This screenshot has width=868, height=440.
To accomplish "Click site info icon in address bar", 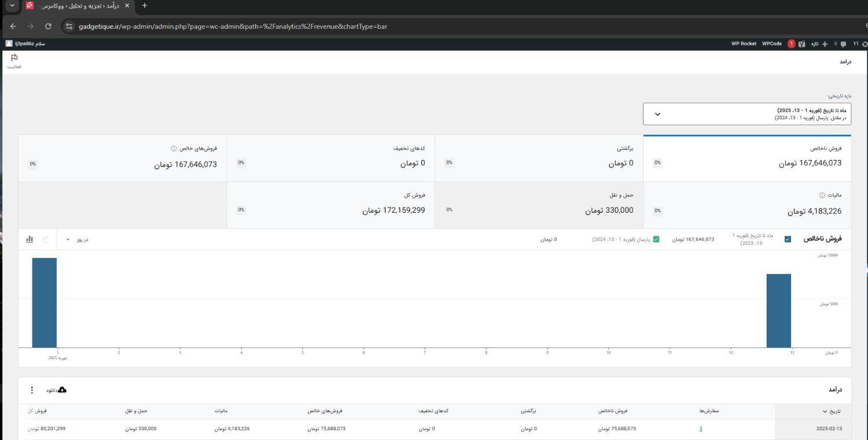I will (x=69, y=26).
